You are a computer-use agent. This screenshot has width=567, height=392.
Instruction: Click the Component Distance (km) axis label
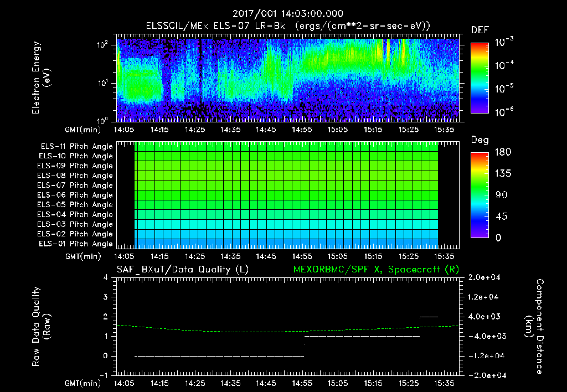tap(534, 327)
